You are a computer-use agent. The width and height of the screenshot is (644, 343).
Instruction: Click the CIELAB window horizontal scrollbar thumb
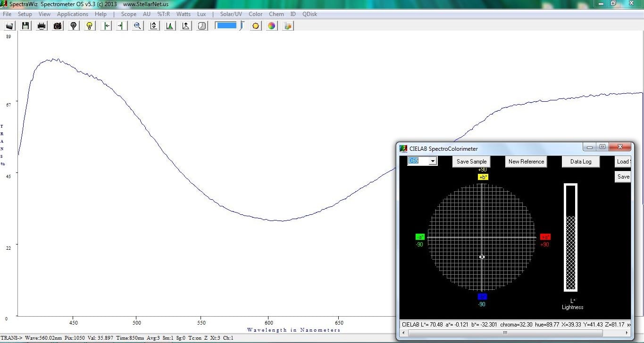[505, 333]
